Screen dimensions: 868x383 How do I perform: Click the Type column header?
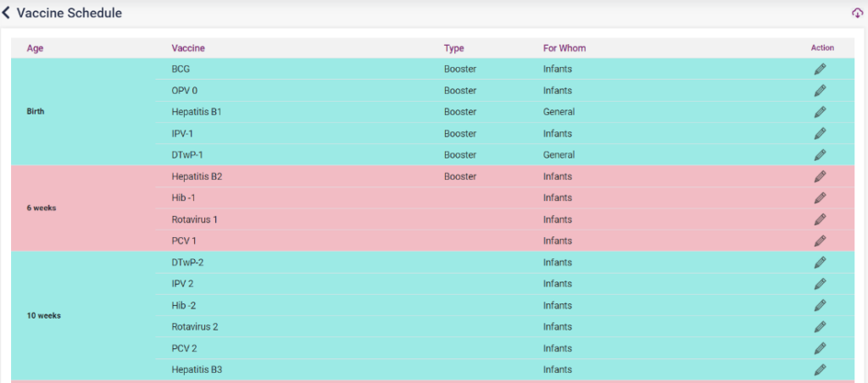click(x=453, y=48)
